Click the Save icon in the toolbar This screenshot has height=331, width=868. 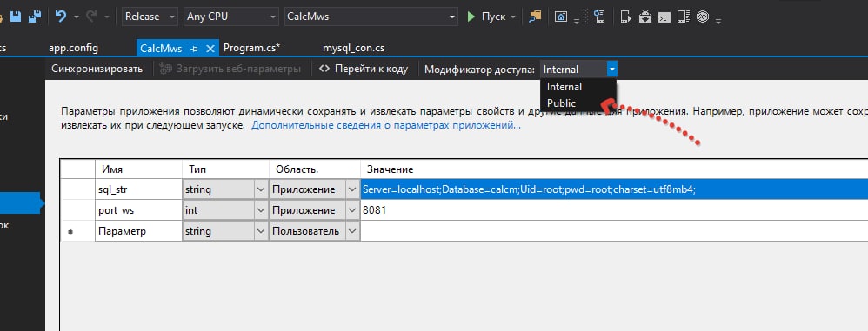click(x=16, y=17)
